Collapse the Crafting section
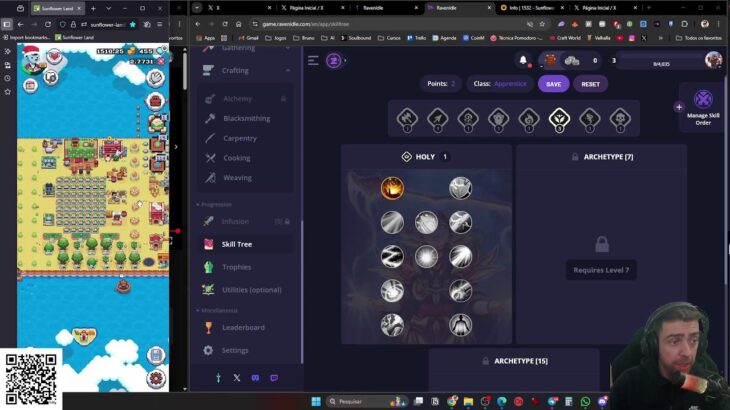This screenshot has width=730, height=410. (x=288, y=70)
